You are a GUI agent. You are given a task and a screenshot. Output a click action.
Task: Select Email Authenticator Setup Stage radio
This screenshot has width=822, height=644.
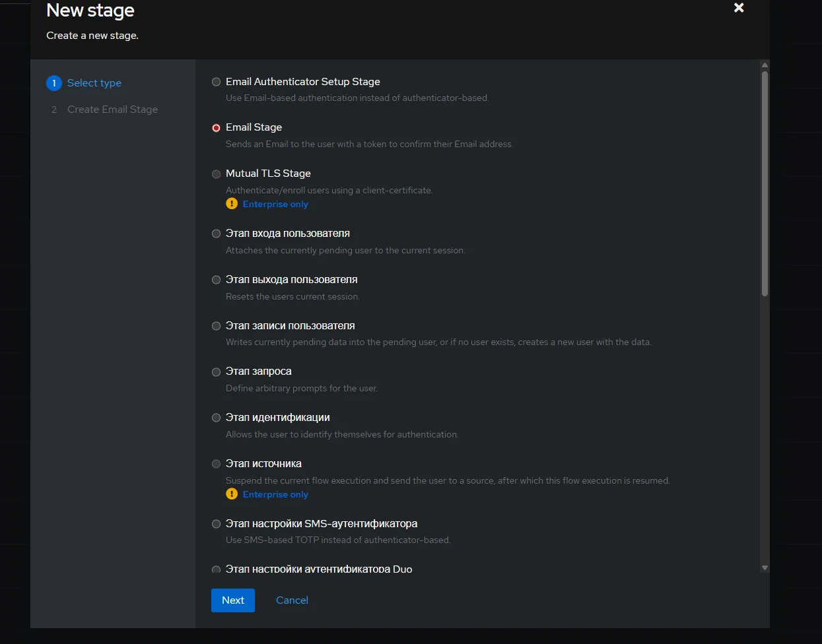(x=216, y=82)
